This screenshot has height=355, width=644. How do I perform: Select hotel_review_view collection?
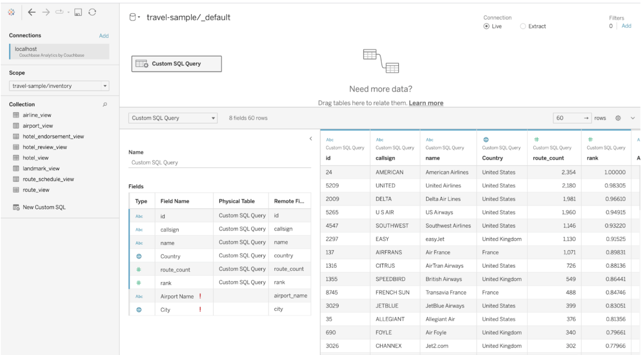(45, 147)
